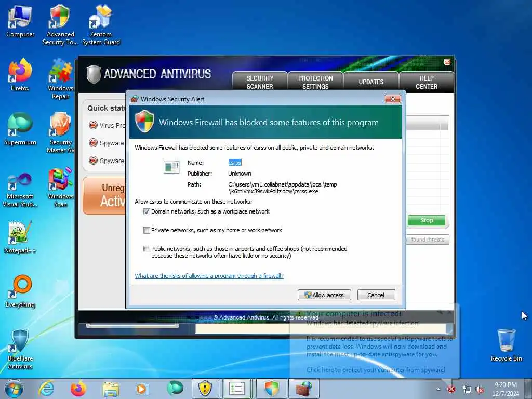Click the Unknown publisher value
Image resolution: width=532 pixels, height=399 pixels.
click(x=240, y=174)
